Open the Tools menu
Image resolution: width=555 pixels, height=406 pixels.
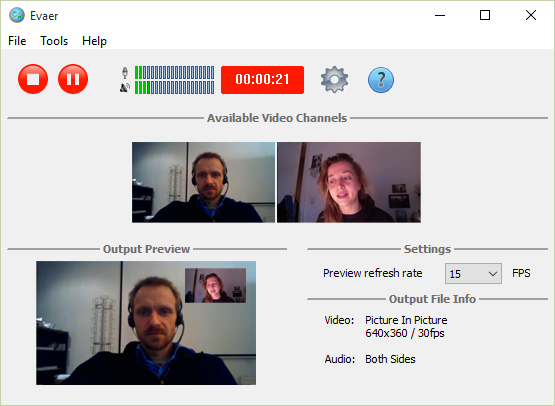pos(54,41)
